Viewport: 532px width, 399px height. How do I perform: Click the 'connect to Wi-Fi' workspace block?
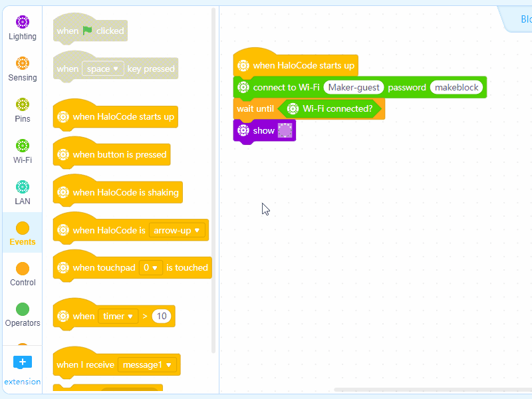point(360,88)
